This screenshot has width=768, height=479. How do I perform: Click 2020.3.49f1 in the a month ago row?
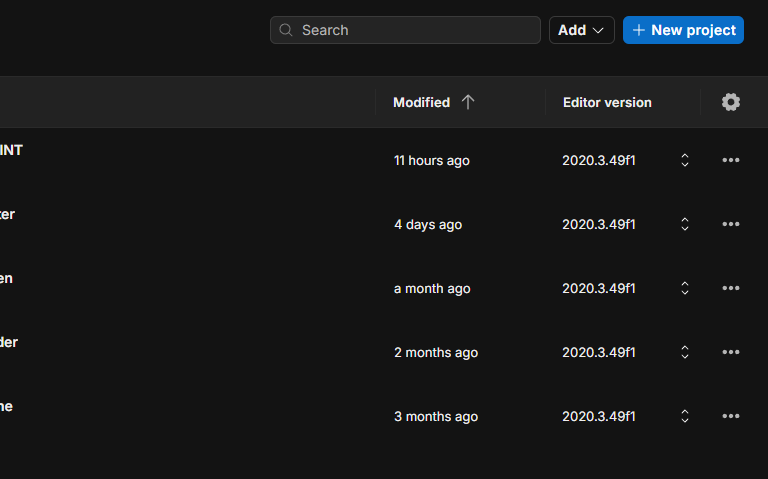pyautogui.click(x=599, y=288)
